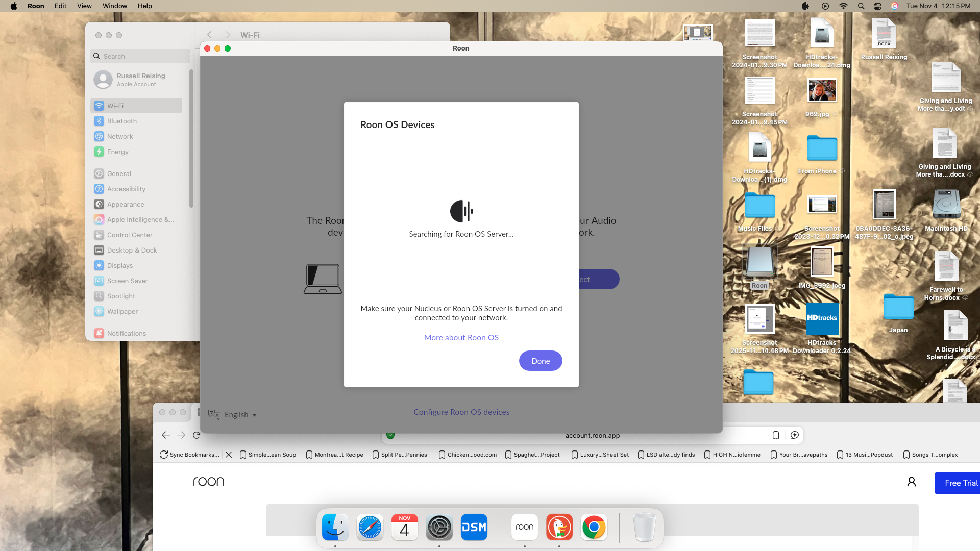Click the reload page icon in browser
The image size is (980, 551).
coord(197,435)
